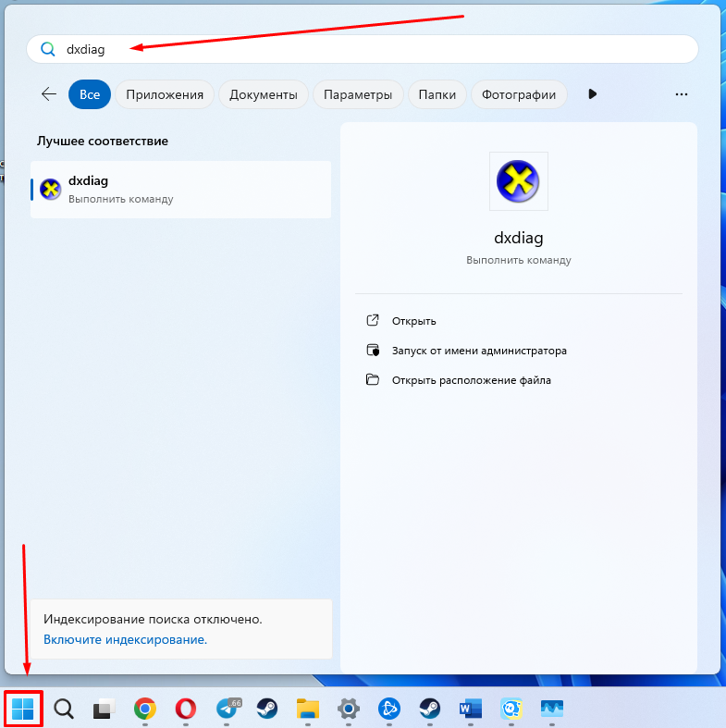Click the large dxdiag icon in the preview pane
The height and width of the screenshot is (728, 726).
(x=519, y=181)
